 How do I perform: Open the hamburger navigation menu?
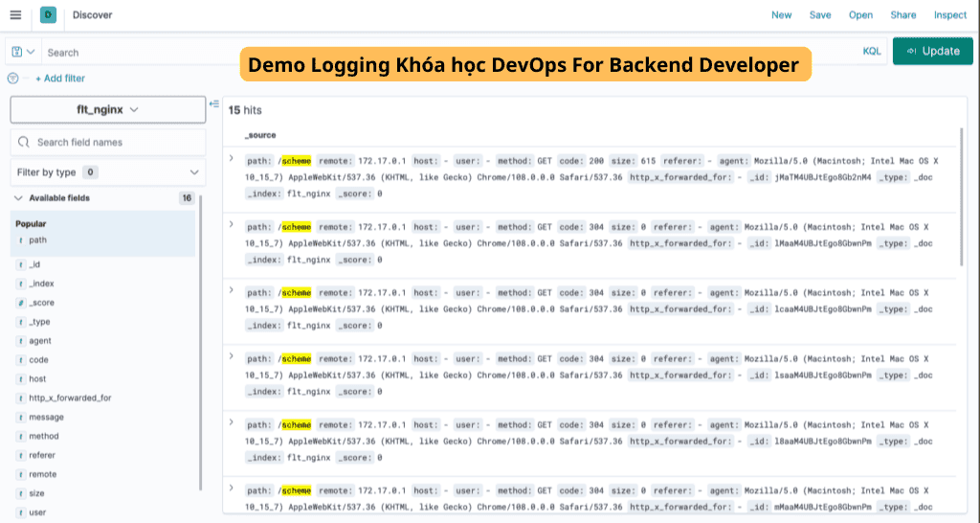15,15
